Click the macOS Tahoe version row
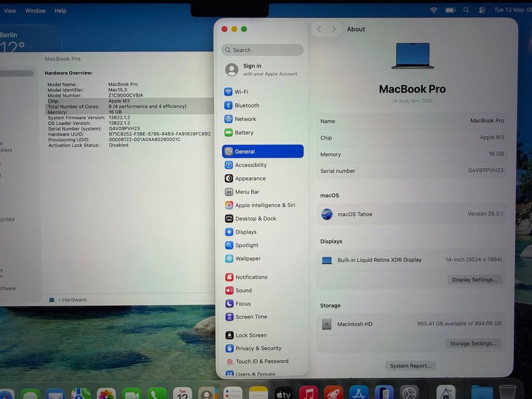The height and width of the screenshot is (399, 532). (412, 214)
